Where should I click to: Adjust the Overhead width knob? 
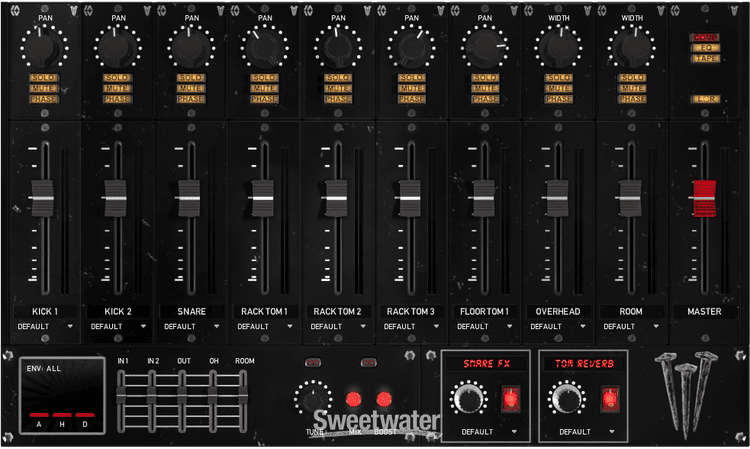tap(558, 47)
